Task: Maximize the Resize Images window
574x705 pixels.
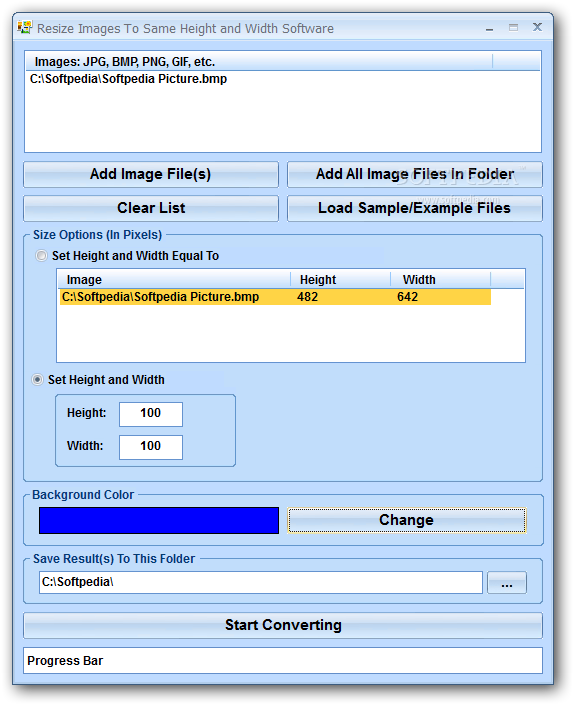Action: click(513, 28)
